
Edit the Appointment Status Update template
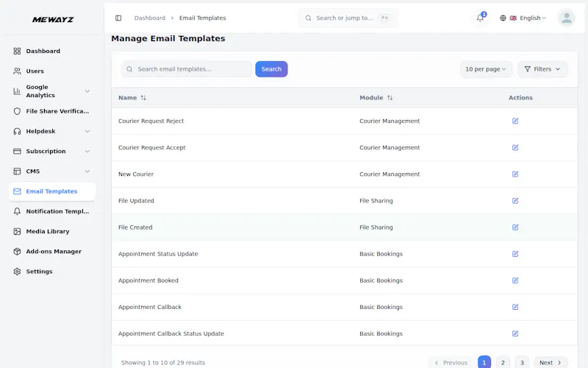tap(515, 254)
